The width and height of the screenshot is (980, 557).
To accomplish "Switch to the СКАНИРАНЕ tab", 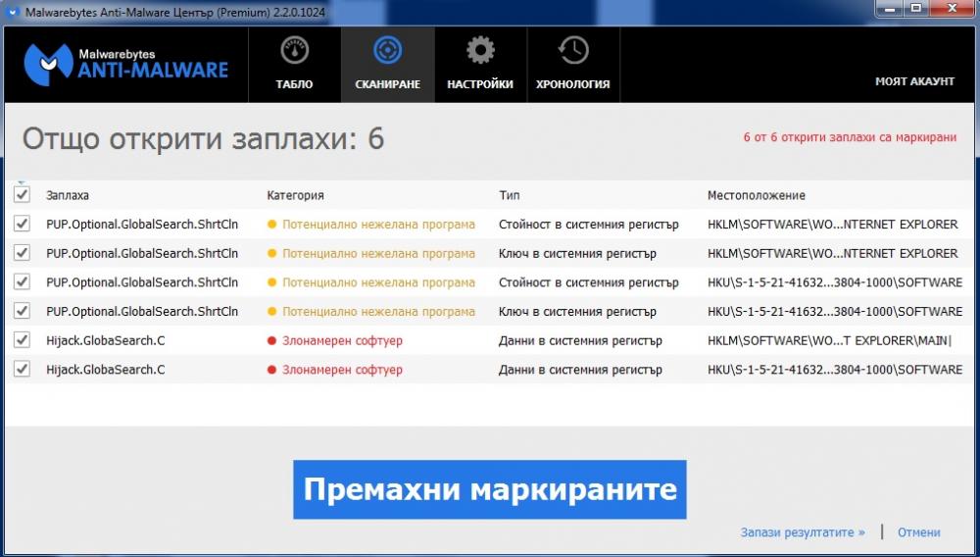I will click(387, 65).
